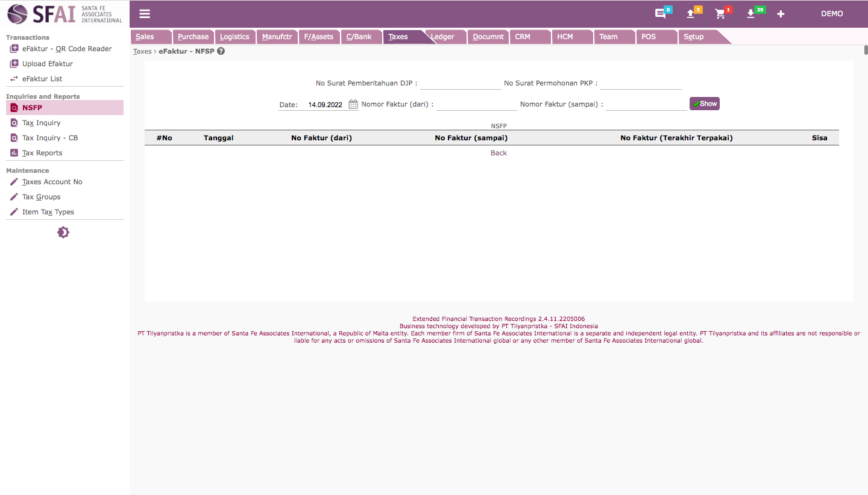Screen dimensions: 868x495
Task: Open the shopping cart icon
Action: [x=720, y=14]
